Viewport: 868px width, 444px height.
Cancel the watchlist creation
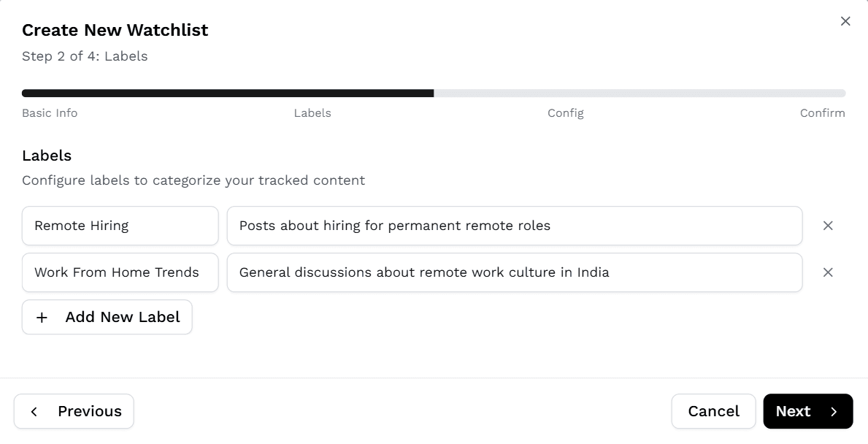pyautogui.click(x=713, y=411)
